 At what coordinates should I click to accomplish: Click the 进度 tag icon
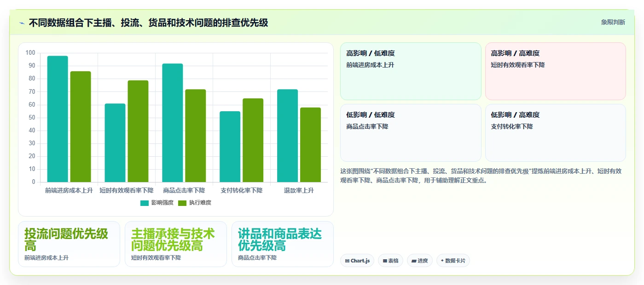coord(414,261)
